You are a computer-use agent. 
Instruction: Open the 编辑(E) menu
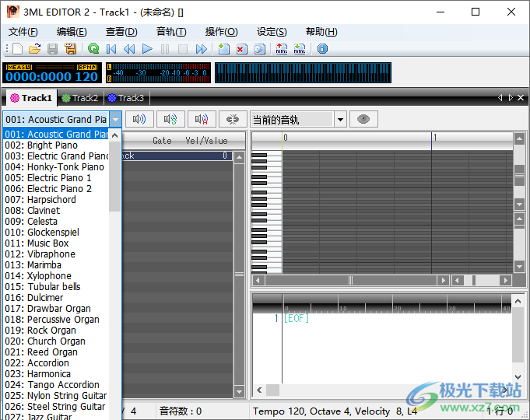[x=72, y=32]
